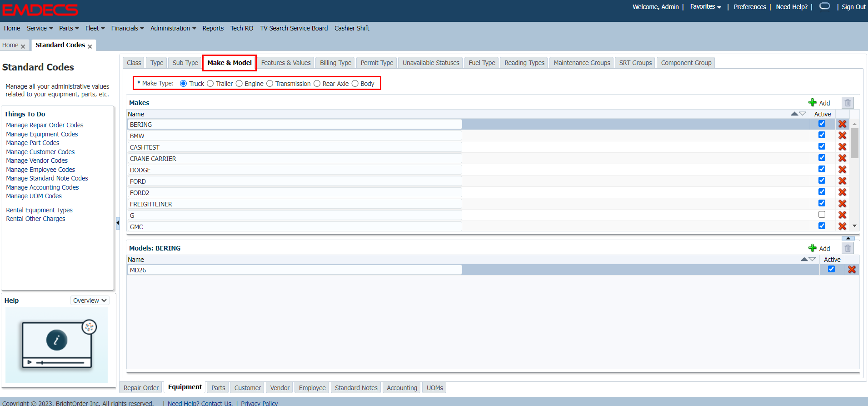Collapse the left sidebar panel arrow
Viewport: 868px width, 406px height.
coord(118,223)
